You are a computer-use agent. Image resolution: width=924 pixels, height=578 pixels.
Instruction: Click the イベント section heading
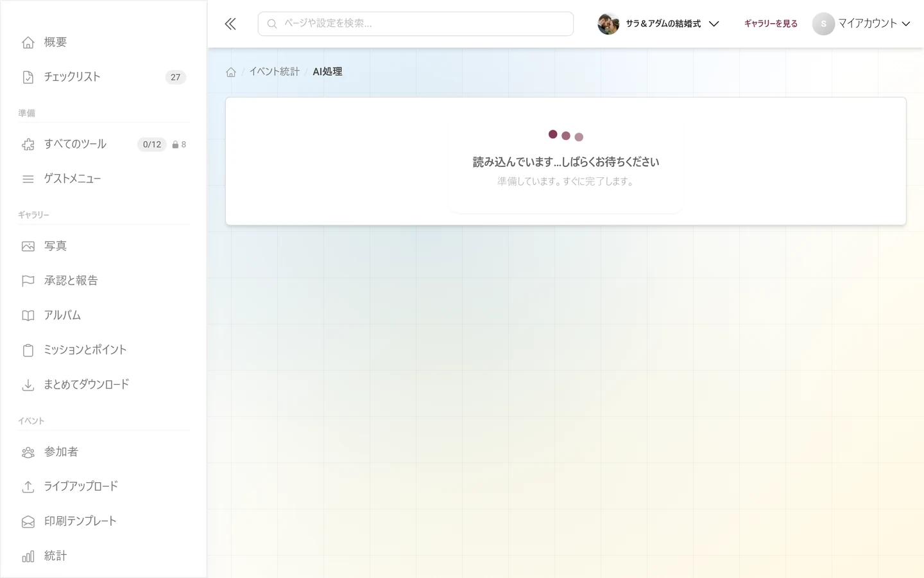coord(31,421)
